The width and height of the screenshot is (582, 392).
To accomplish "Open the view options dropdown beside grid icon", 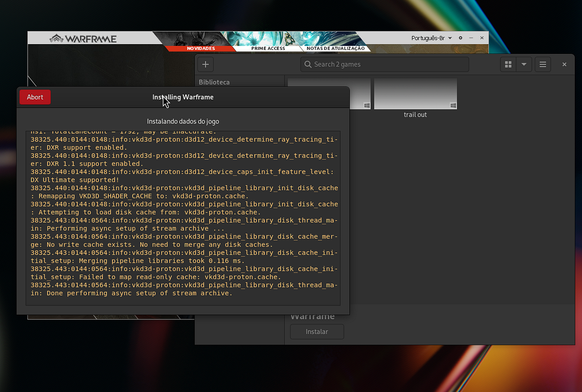I will pos(522,64).
